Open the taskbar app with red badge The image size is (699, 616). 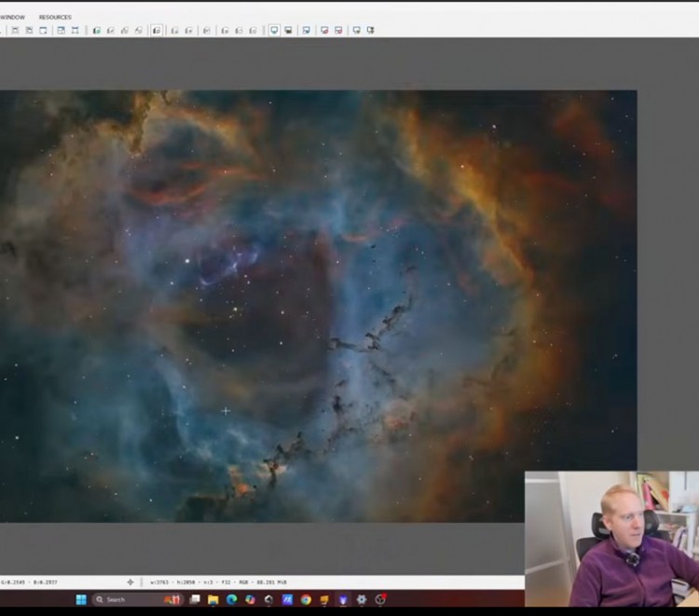[380, 599]
